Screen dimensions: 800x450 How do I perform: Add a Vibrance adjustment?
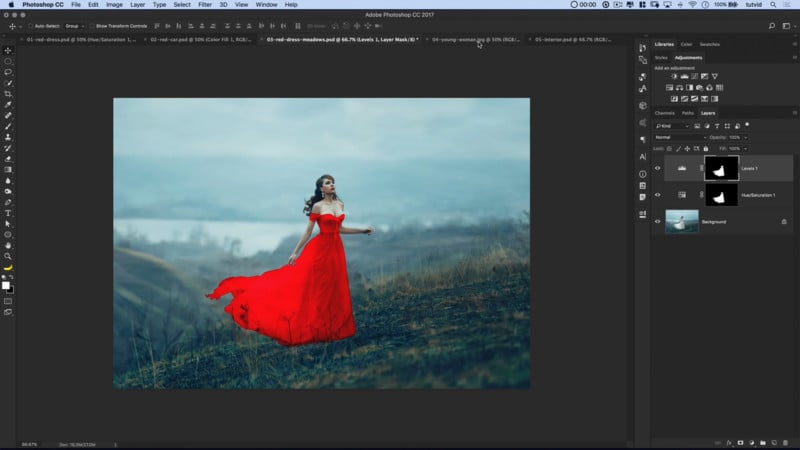coord(715,76)
